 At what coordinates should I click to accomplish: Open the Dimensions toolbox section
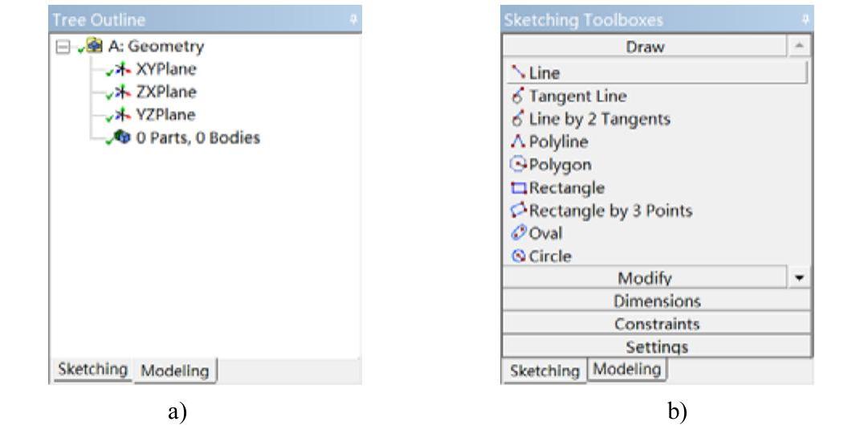point(656,301)
